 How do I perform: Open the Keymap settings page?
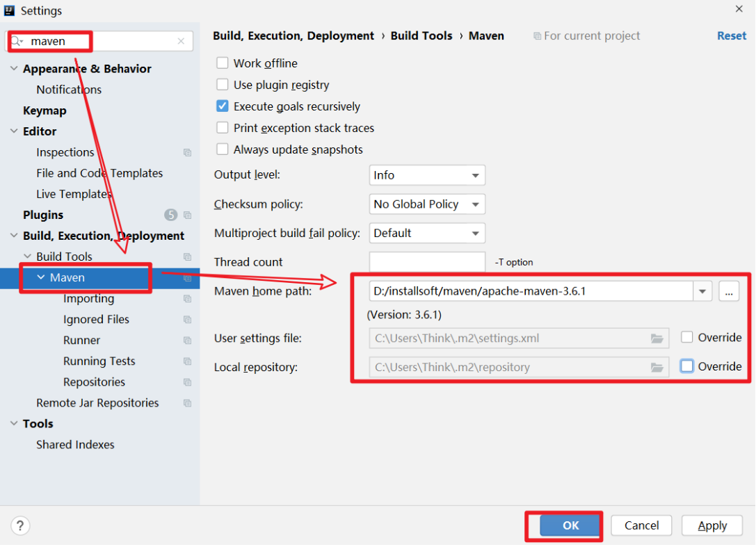45,111
